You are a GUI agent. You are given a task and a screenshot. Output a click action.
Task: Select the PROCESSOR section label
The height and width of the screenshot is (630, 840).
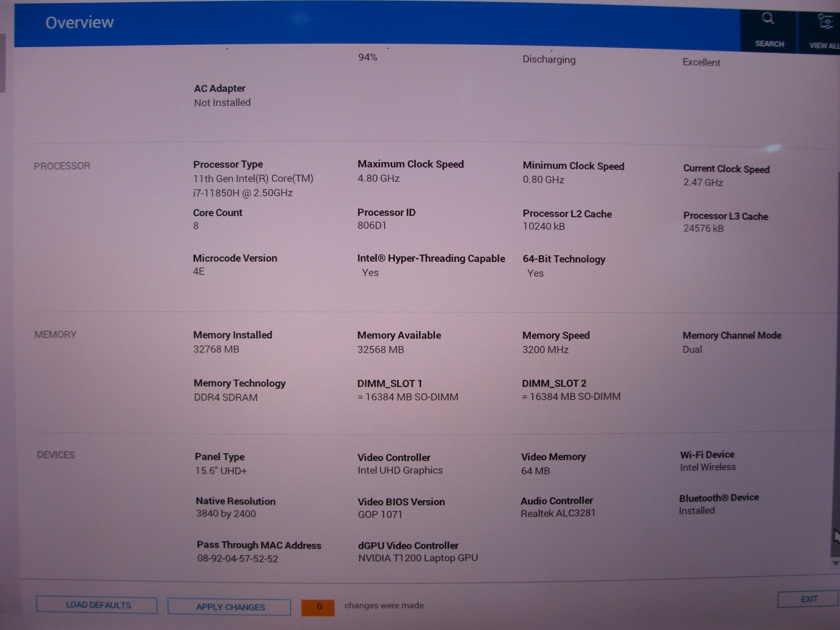point(62,166)
